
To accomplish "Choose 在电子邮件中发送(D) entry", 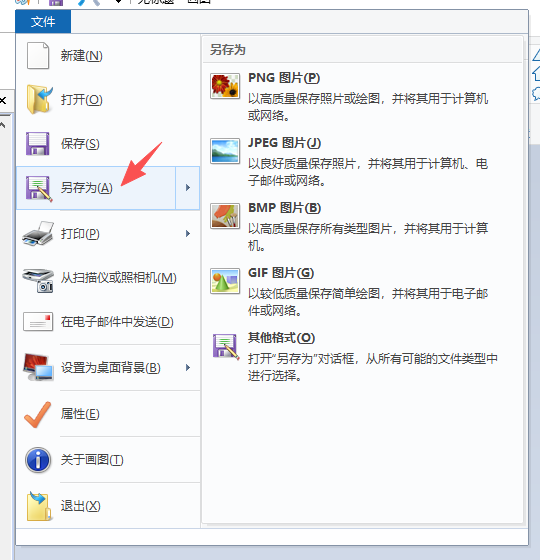I will pos(108,322).
